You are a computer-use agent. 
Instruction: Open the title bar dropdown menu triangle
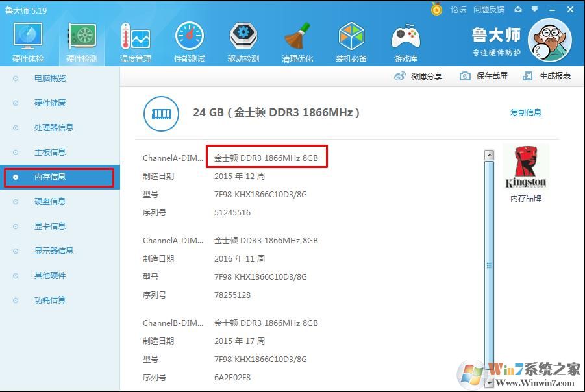534,9
